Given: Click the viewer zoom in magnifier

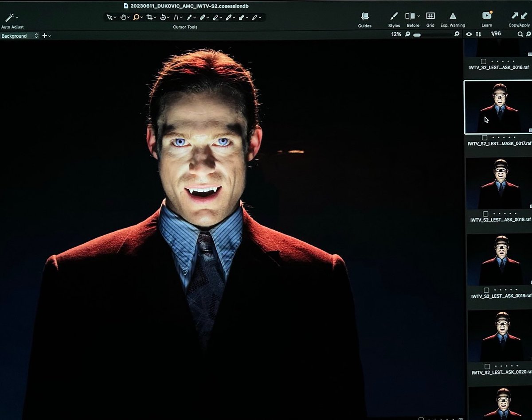Looking at the screenshot, I should click(x=457, y=34).
